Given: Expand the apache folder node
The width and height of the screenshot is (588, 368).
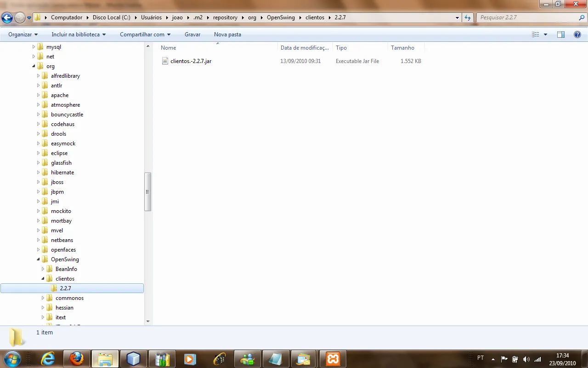Looking at the screenshot, I should point(38,95).
